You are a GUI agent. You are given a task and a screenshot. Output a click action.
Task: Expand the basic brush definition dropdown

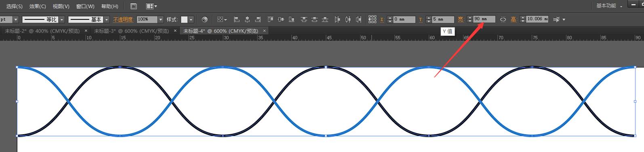click(x=107, y=19)
